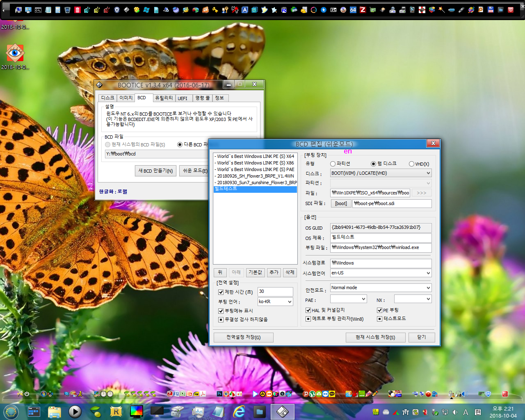Click the volume speaker icon in system tray
The width and height of the screenshot is (525, 420).
coord(455,412)
